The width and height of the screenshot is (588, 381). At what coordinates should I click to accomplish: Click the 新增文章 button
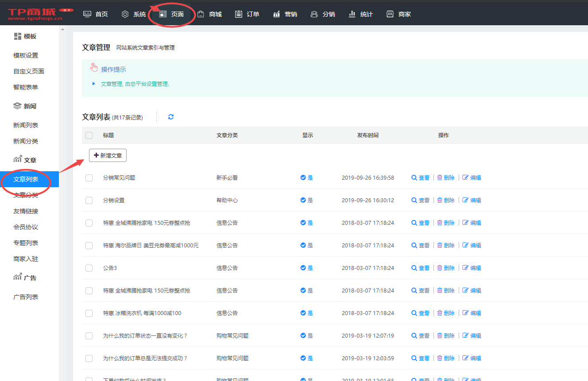(108, 155)
